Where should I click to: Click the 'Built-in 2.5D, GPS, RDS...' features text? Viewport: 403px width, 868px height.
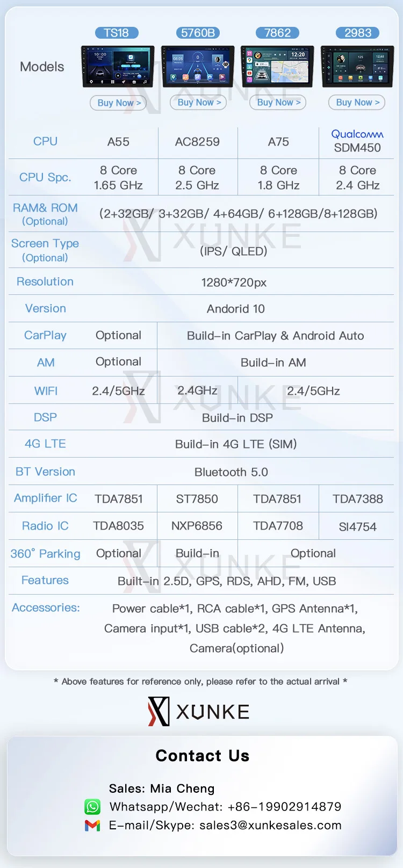pyautogui.click(x=227, y=581)
